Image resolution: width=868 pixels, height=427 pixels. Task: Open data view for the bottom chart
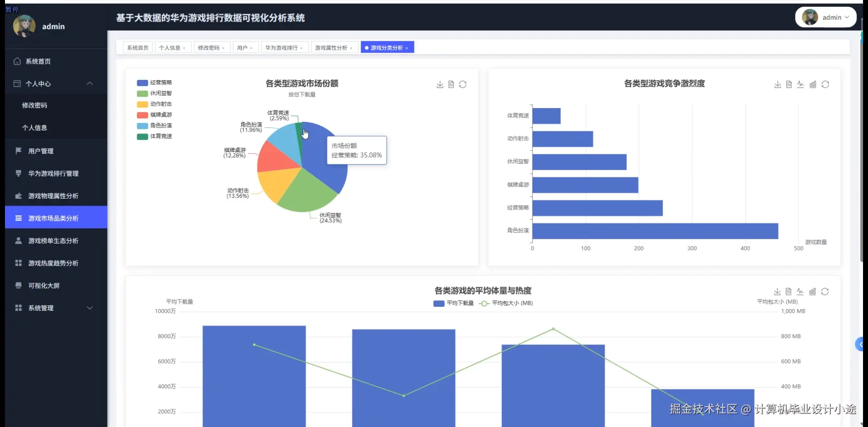[789, 292]
